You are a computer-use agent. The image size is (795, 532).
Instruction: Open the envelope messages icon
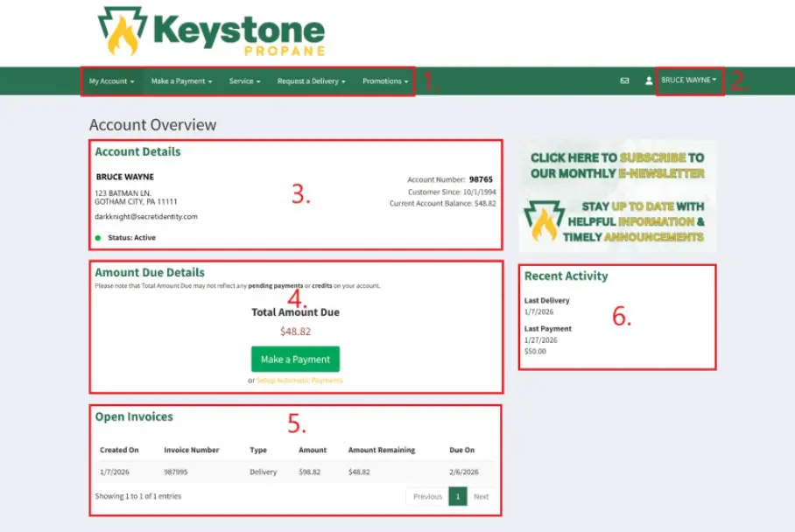click(624, 80)
